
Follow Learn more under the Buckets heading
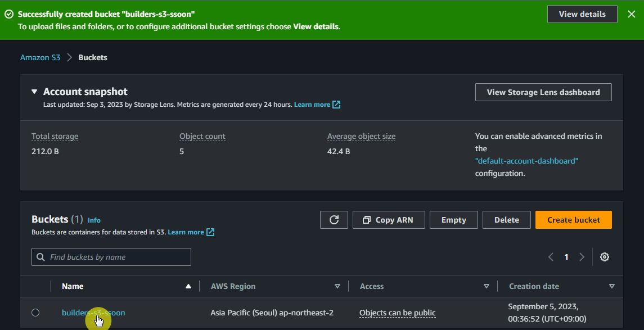pyautogui.click(x=186, y=232)
